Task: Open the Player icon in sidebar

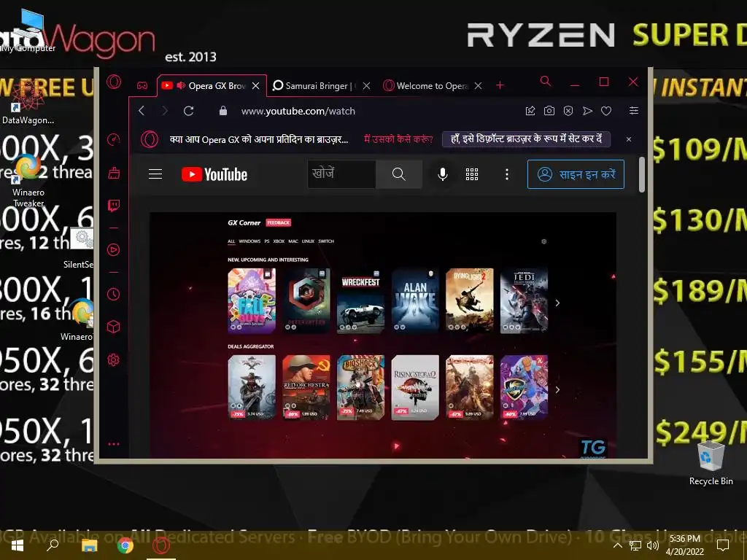Action: [x=113, y=249]
